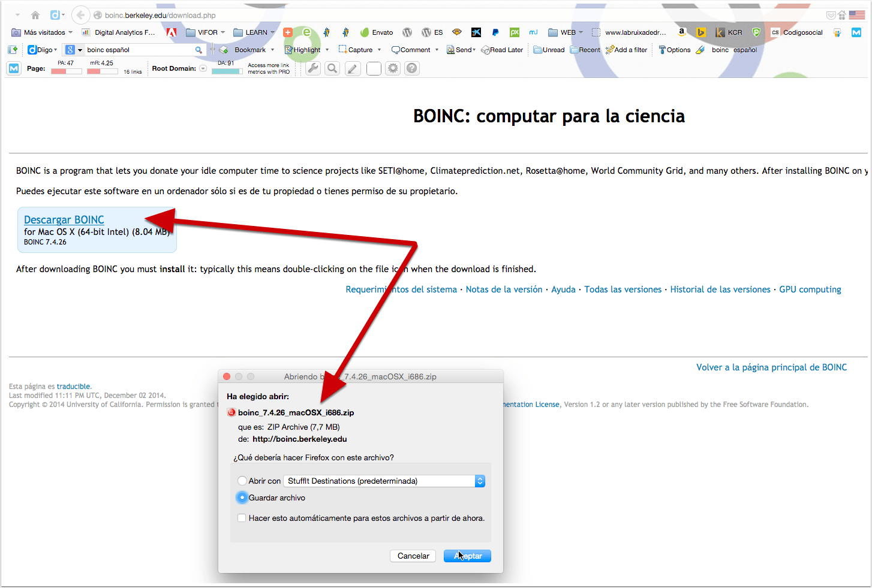Click the Diigo search input field

click(x=139, y=50)
